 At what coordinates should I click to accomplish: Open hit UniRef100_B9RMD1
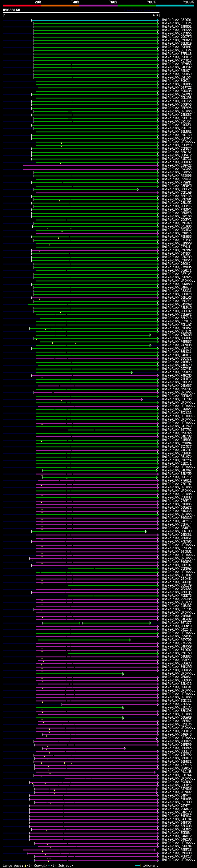point(176,26)
